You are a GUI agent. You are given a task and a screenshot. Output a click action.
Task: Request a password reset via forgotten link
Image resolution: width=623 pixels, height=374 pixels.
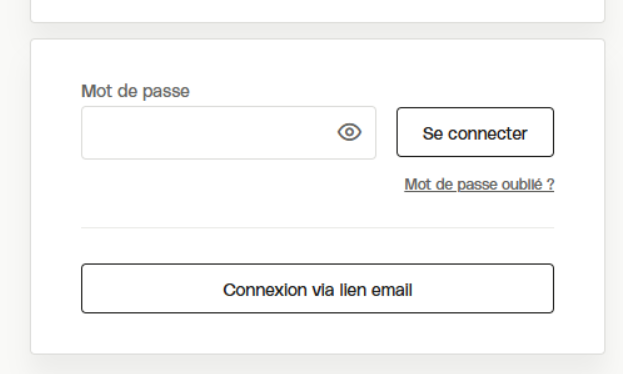pos(479,184)
